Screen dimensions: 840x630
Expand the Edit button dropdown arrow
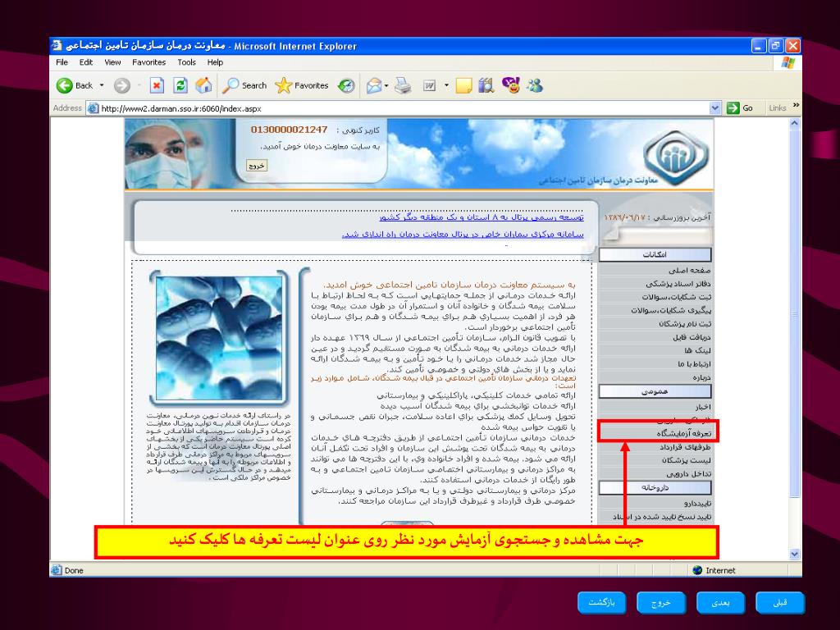pos(446,85)
